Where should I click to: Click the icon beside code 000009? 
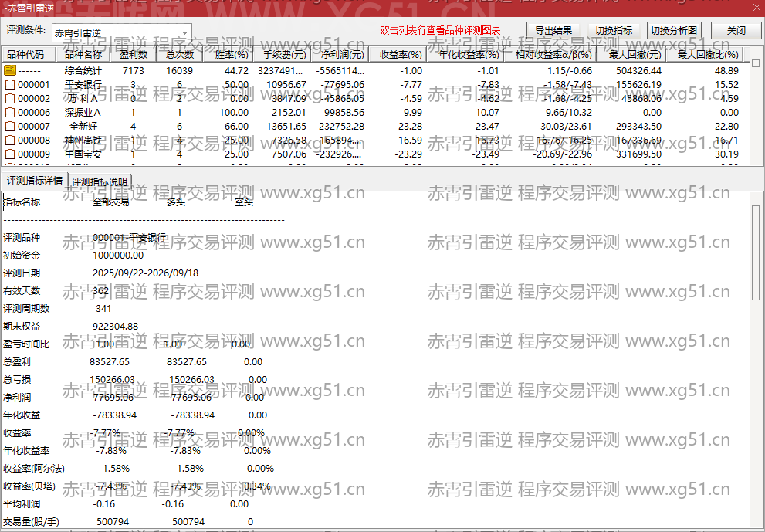pos(10,154)
